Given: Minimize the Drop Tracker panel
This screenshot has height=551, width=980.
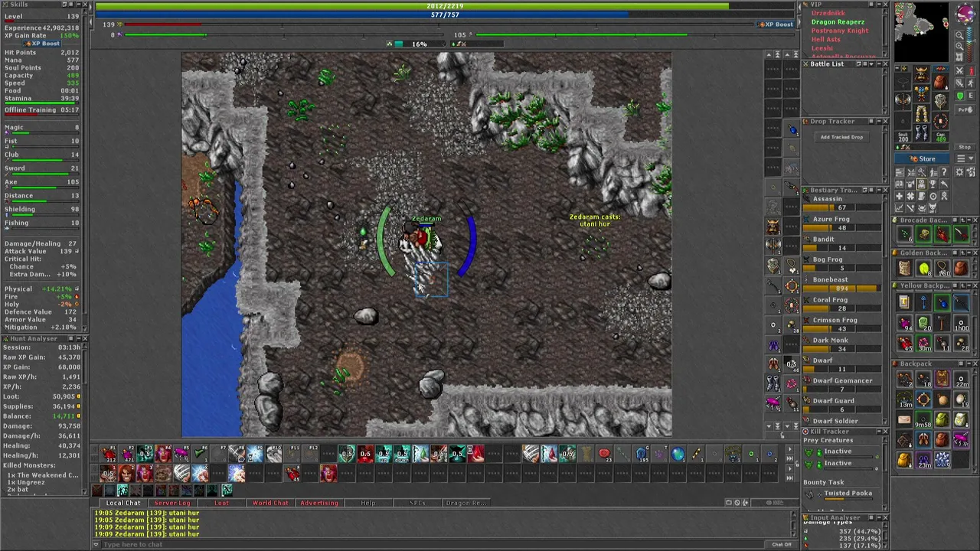Looking at the screenshot, I should (x=879, y=121).
